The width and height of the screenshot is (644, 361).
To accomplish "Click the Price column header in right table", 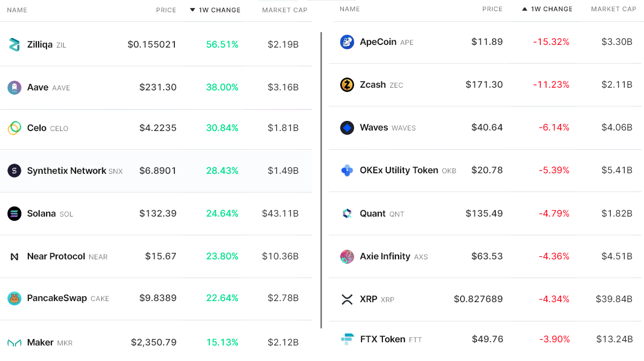I will point(492,9).
